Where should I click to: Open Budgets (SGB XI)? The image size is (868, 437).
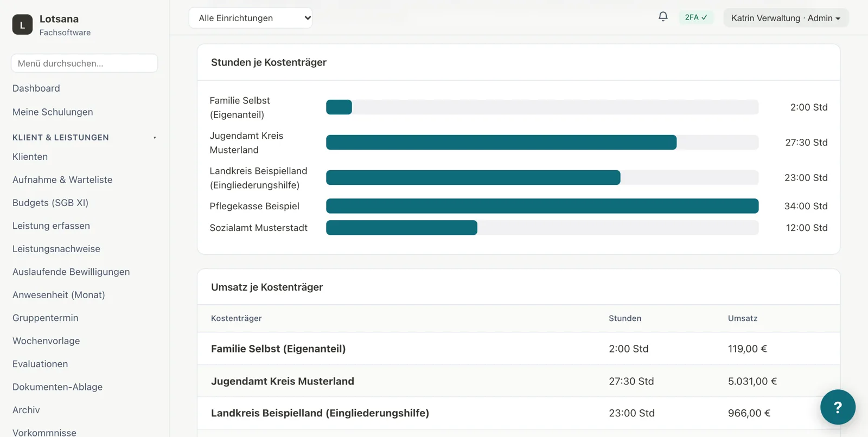[50, 203]
